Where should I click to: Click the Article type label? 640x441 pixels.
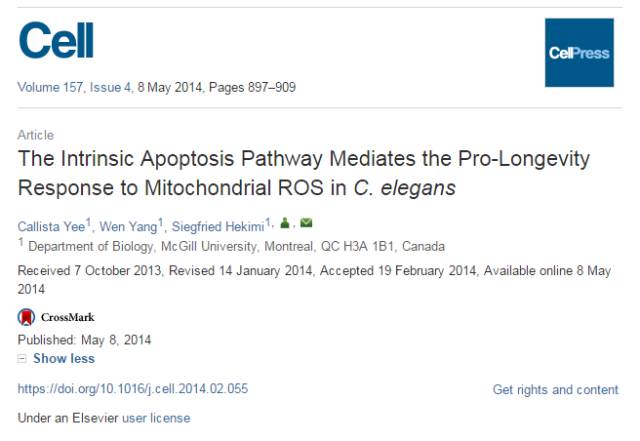pos(36,135)
